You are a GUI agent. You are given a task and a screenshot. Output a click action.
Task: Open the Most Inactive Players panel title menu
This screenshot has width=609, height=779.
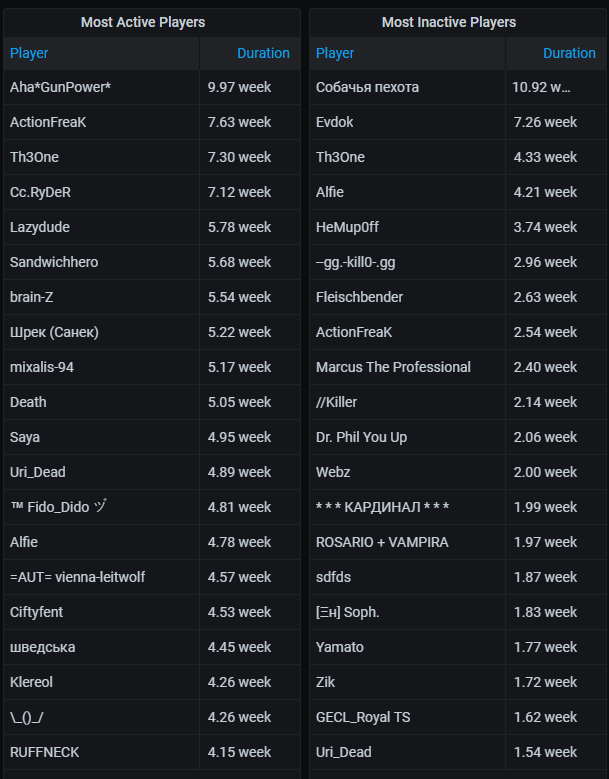click(x=449, y=22)
